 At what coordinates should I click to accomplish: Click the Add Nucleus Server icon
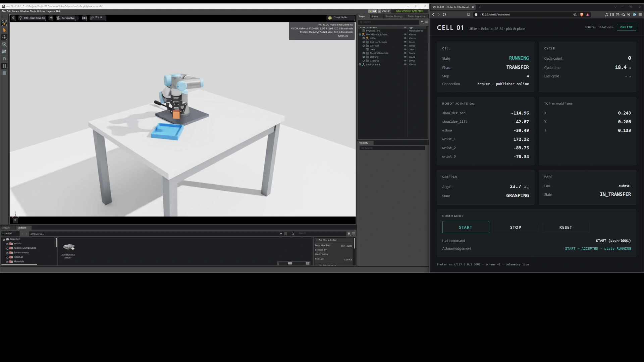click(x=68, y=247)
